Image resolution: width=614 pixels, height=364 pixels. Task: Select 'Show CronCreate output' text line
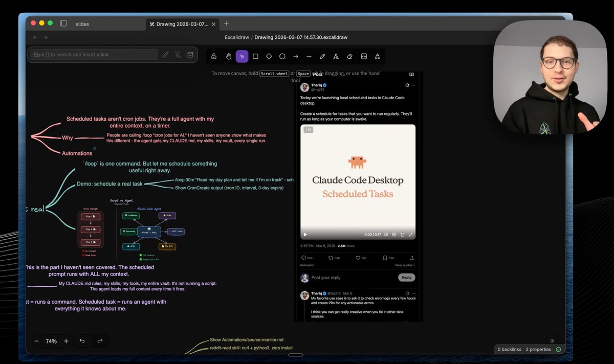click(229, 188)
